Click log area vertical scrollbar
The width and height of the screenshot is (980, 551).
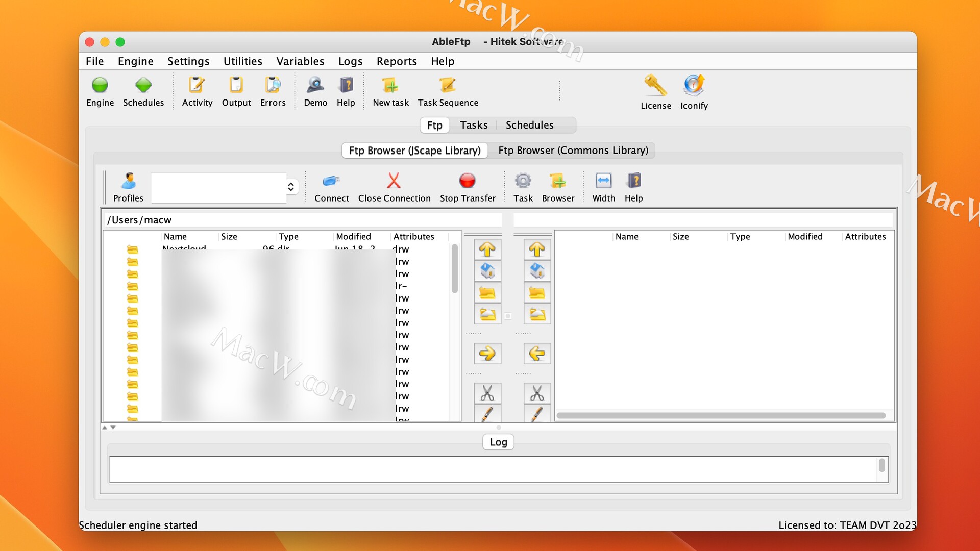pyautogui.click(x=881, y=465)
